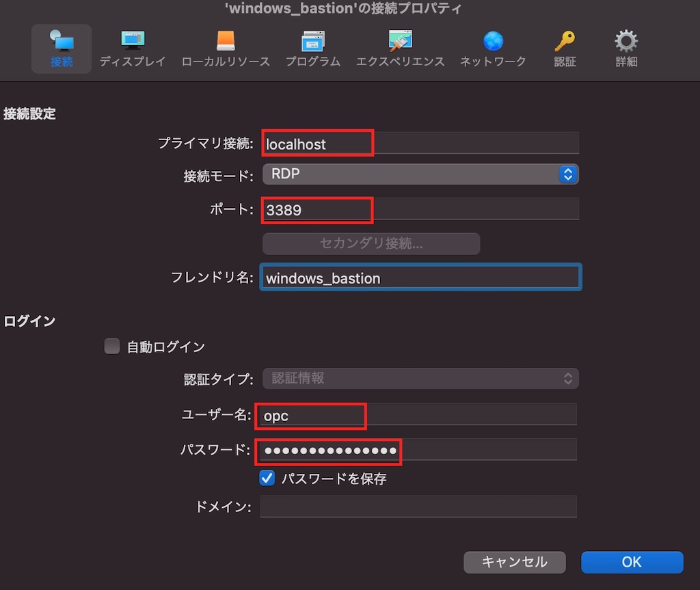This screenshot has height=590, width=700.
Task: Click the empty ドメイン field
Action: [418, 507]
